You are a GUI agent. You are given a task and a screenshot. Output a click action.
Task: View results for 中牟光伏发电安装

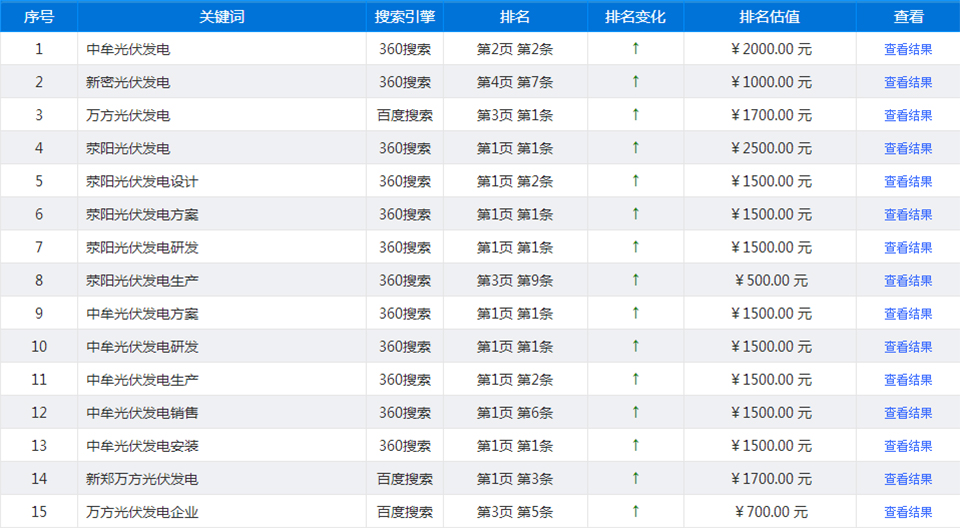click(x=908, y=446)
